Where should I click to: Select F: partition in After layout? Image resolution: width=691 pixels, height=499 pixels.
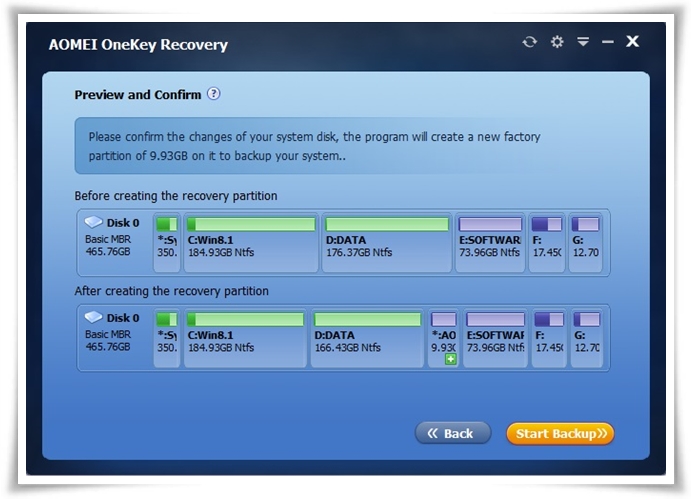click(x=549, y=338)
